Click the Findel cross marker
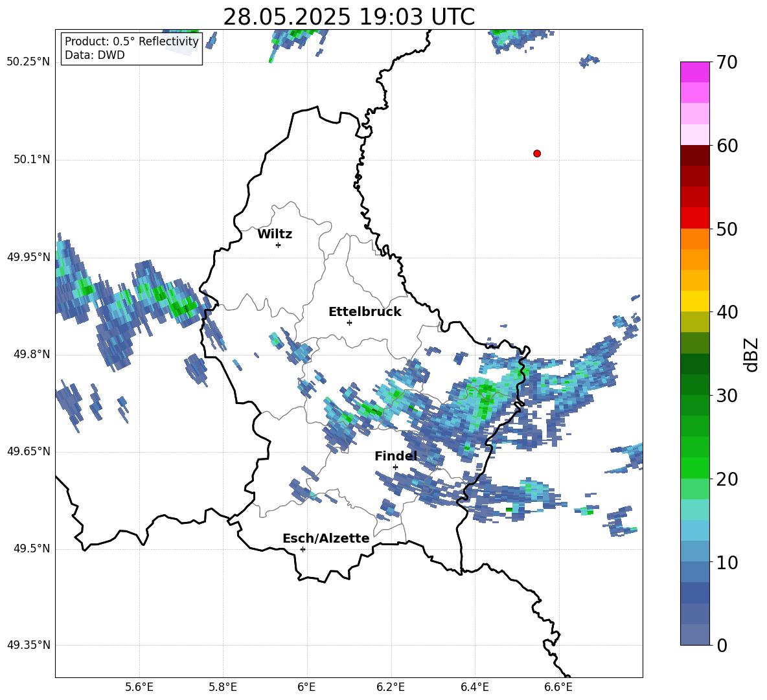 395,468
